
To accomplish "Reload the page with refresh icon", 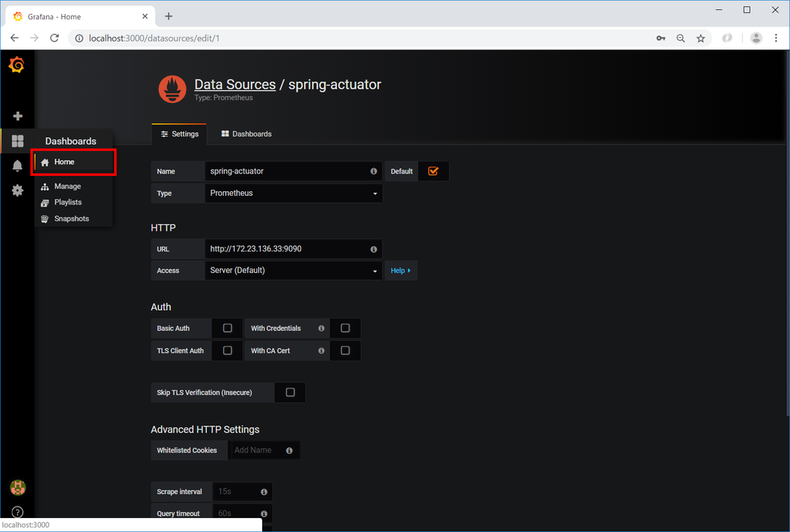I will 55,39.
